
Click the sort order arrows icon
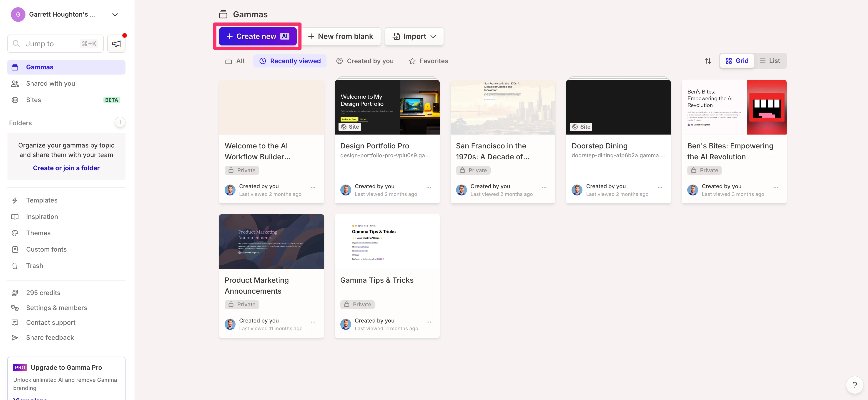(707, 61)
